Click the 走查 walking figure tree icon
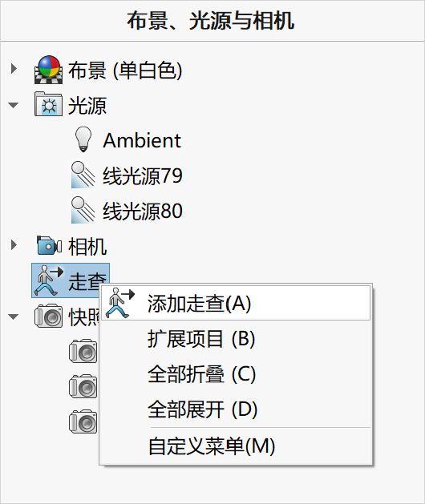 coord(49,280)
